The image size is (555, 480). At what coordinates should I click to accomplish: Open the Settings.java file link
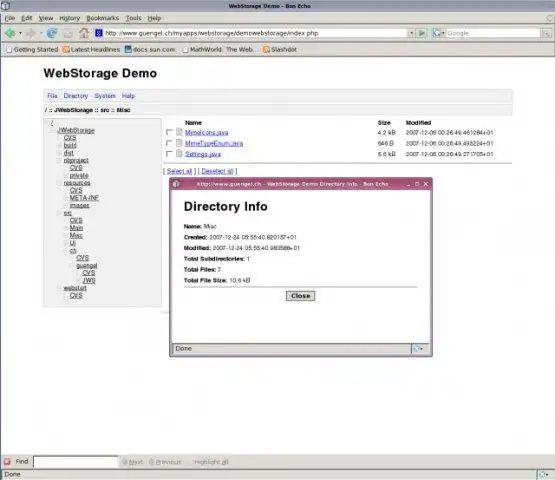[x=203, y=154]
